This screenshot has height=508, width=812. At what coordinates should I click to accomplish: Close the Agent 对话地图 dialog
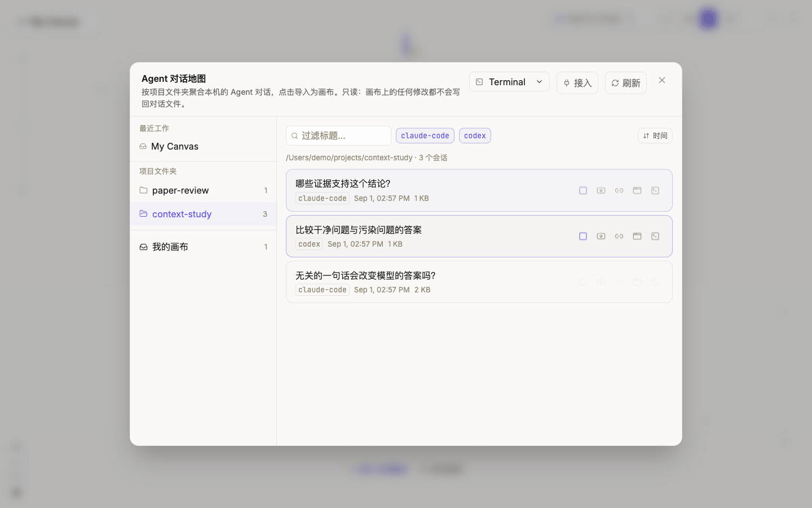(x=662, y=80)
